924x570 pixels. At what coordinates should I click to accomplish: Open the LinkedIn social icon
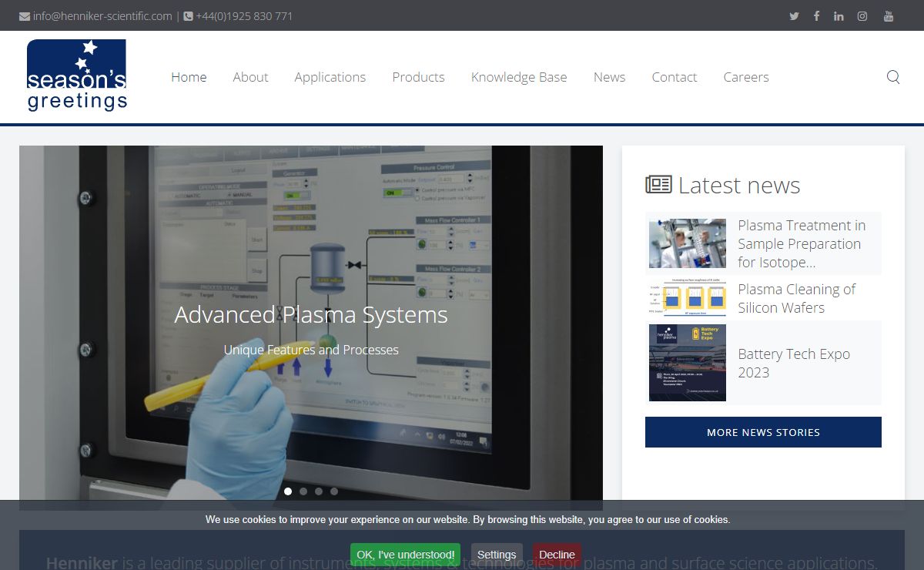tap(839, 16)
